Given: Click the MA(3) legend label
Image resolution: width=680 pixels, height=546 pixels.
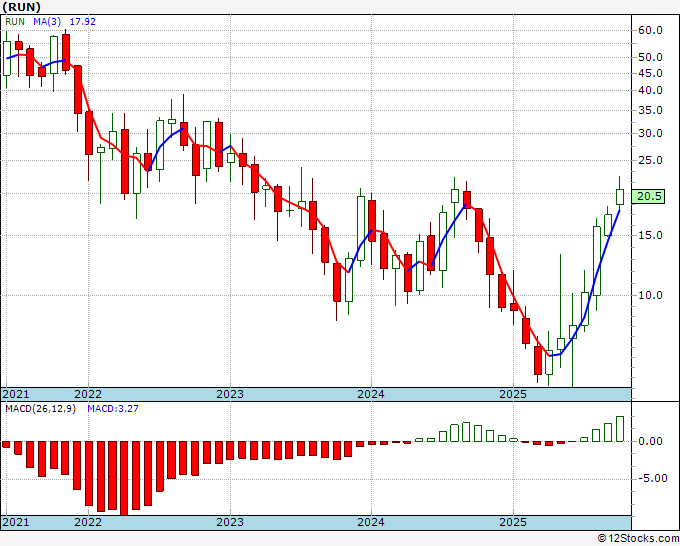Looking at the screenshot, I should 47,22.
